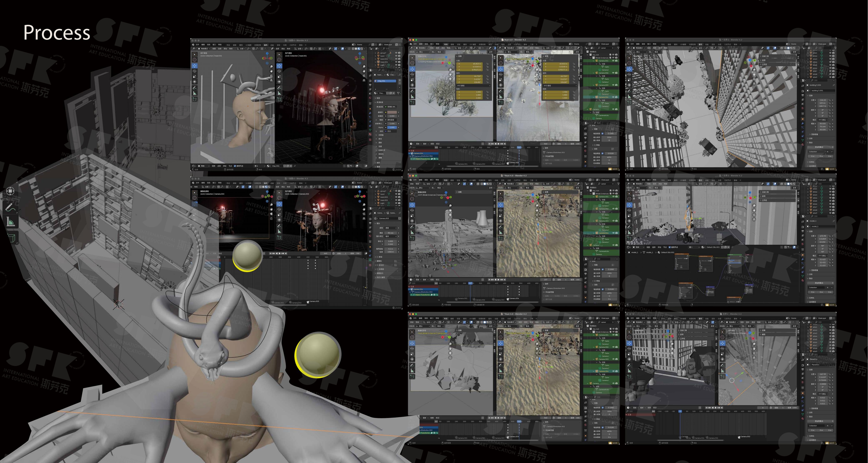This screenshot has width=868, height=463.
Task: Toggle 使用节点 checkbox in upper 场景4 window
Action: tap(235, 166)
